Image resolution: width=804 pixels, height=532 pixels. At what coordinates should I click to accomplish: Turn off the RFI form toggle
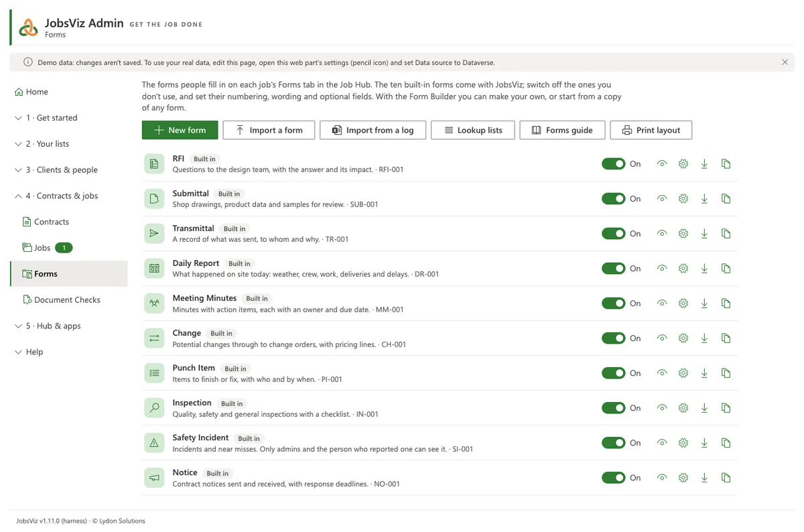click(x=613, y=163)
